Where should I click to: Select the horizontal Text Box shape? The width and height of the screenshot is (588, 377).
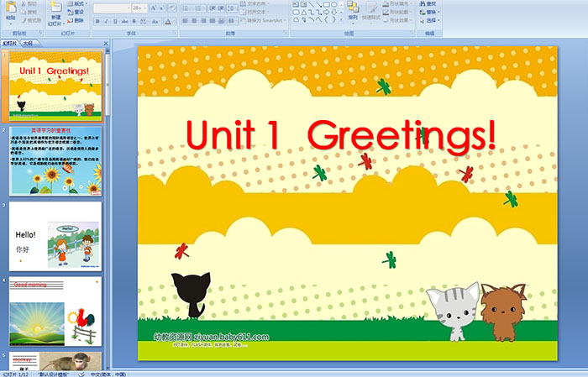coord(297,4)
